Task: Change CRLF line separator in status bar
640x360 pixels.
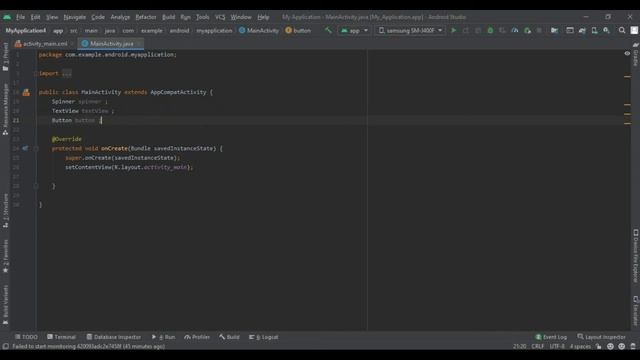Action: point(538,346)
